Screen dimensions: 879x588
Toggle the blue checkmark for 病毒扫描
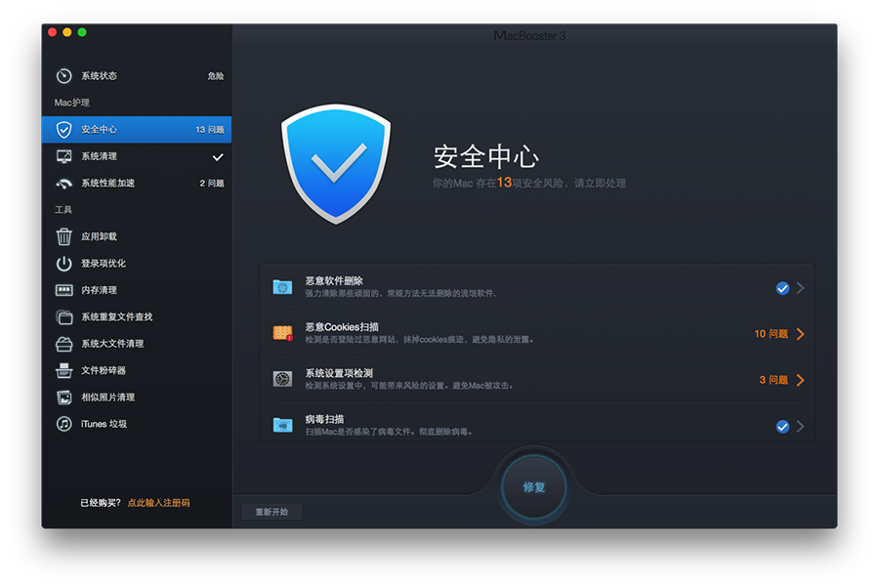point(782,427)
